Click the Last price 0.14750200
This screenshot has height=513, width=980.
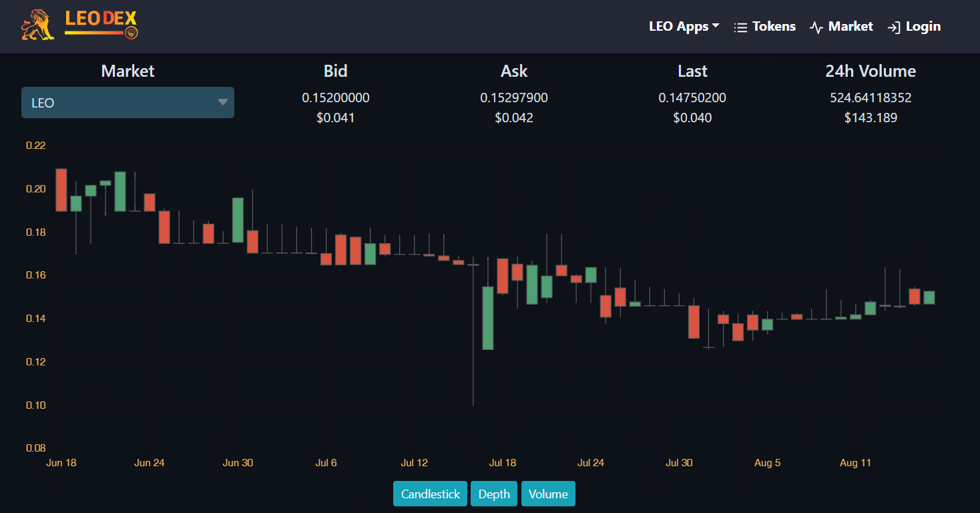[x=692, y=98]
